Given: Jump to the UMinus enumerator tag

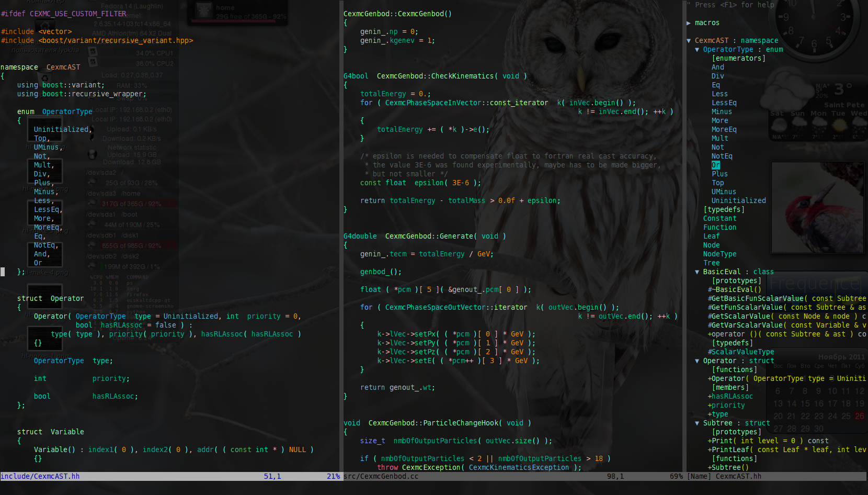Looking at the screenshot, I should coord(724,192).
